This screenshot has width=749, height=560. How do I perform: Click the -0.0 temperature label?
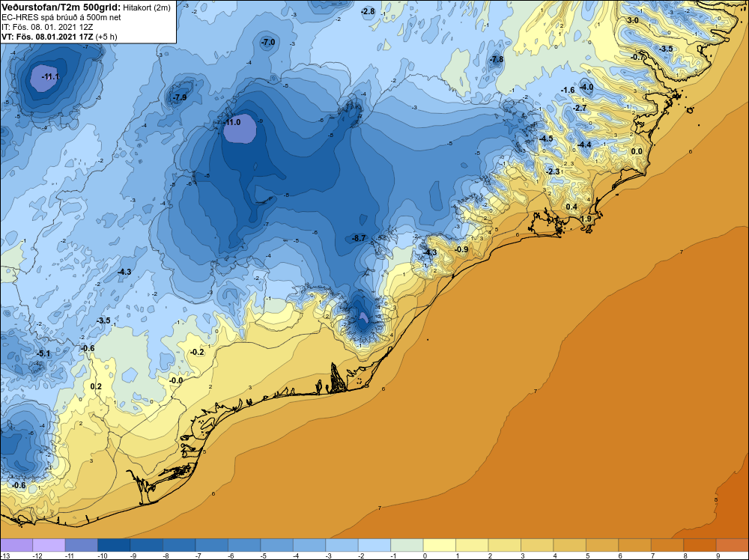pos(176,380)
